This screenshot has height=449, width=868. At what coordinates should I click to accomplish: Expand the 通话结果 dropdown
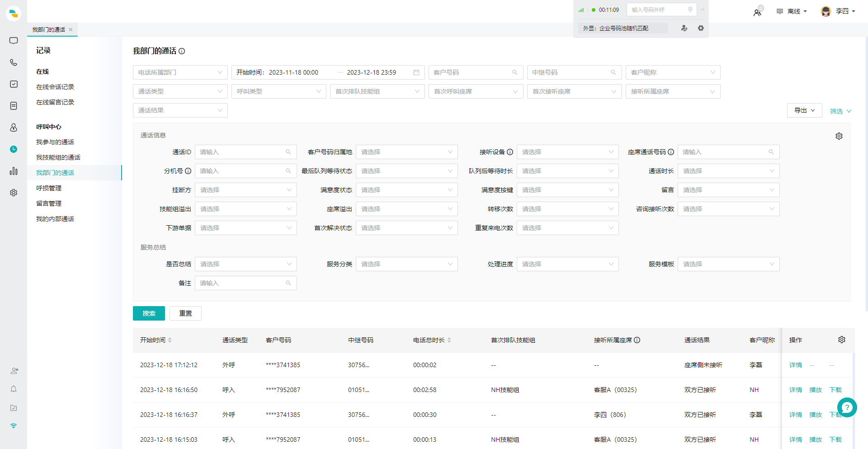pos(180,110)
